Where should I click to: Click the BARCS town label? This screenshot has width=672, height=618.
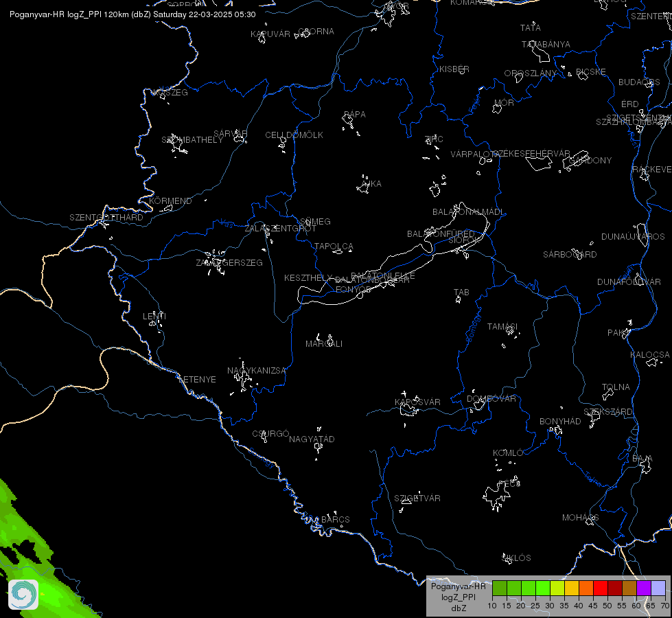336,520
